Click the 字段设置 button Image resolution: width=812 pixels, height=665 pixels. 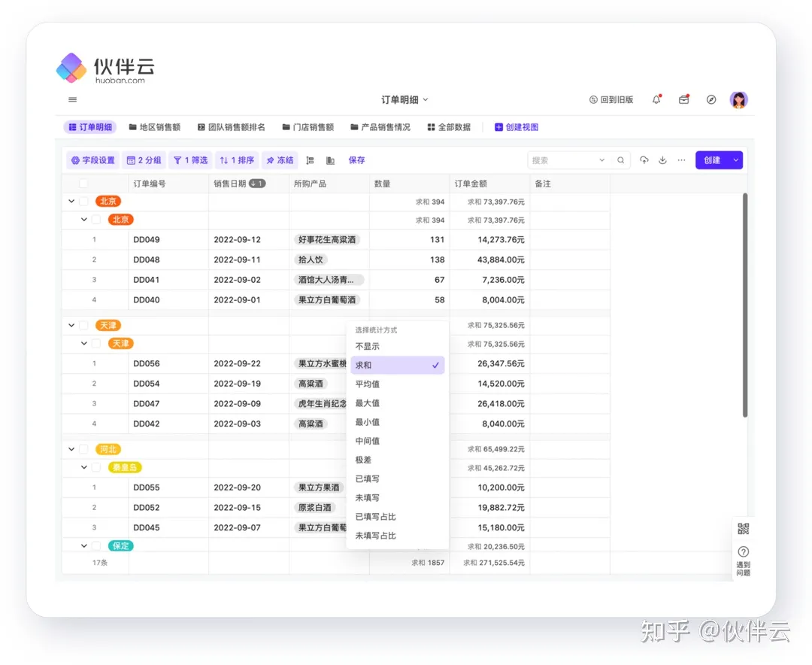(x=92, y=160)
